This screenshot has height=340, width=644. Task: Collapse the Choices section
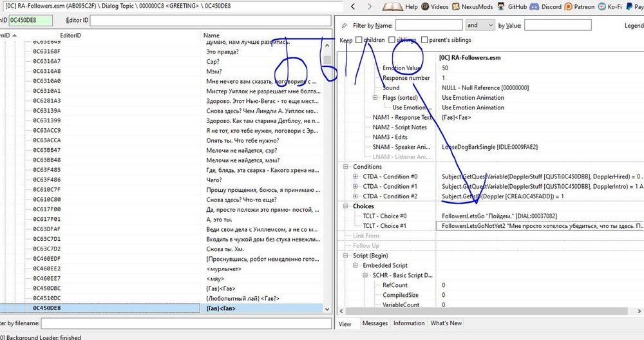coord(345,205)
